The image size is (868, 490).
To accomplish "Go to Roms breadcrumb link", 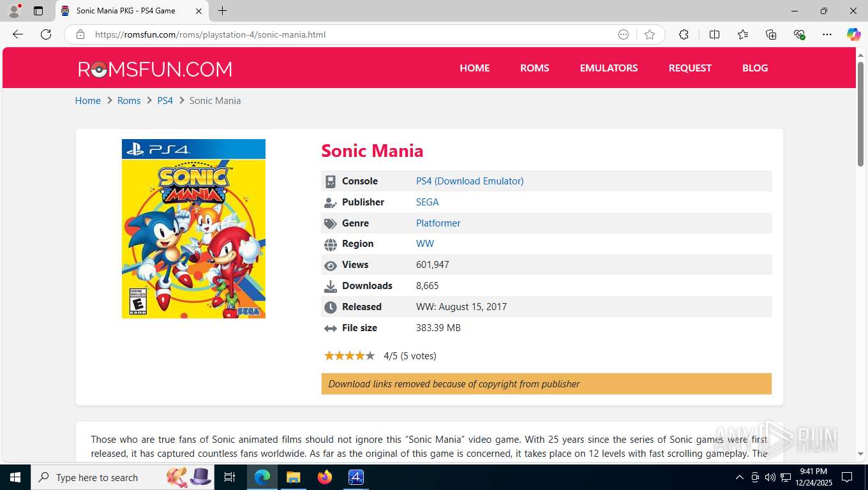I will 129,100.
